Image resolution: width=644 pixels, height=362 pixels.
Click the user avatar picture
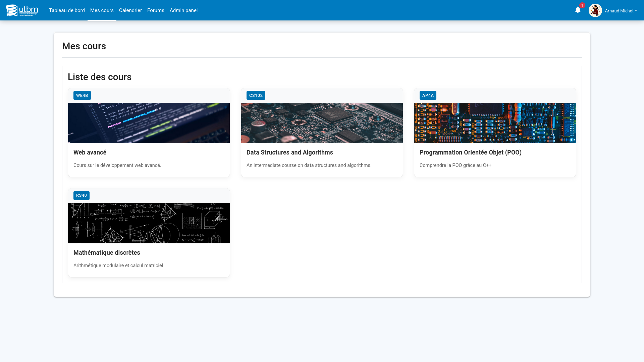click(595, 10)
